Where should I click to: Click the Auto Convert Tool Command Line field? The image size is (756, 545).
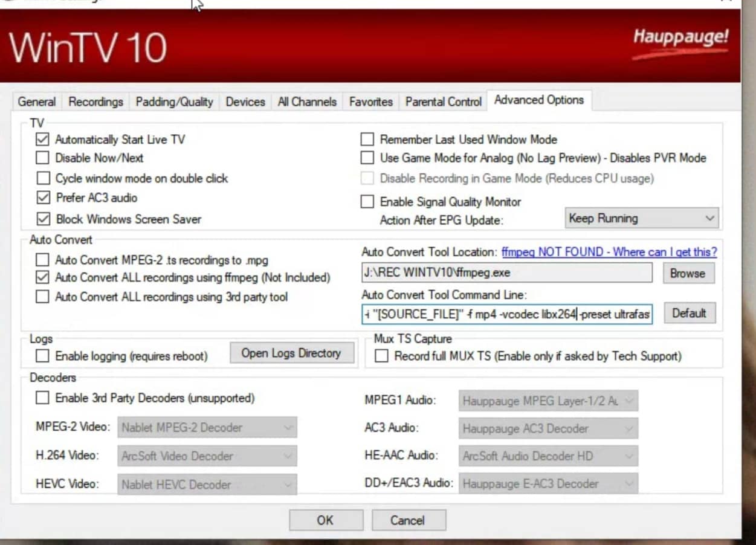[x=507, y=314]
